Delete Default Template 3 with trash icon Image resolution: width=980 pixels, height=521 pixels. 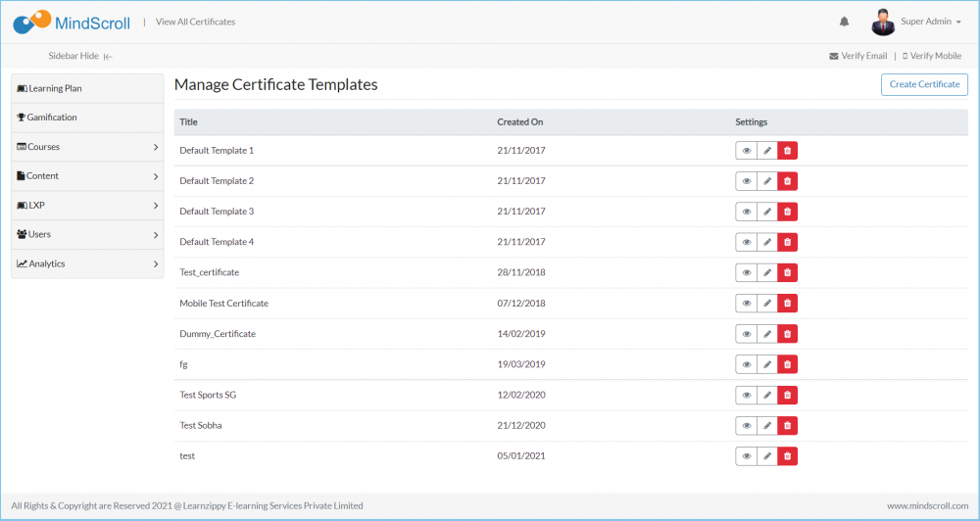788,212
